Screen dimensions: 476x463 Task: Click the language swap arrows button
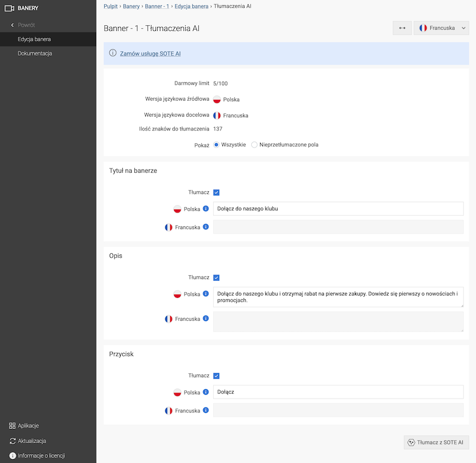tap(402, 28)
